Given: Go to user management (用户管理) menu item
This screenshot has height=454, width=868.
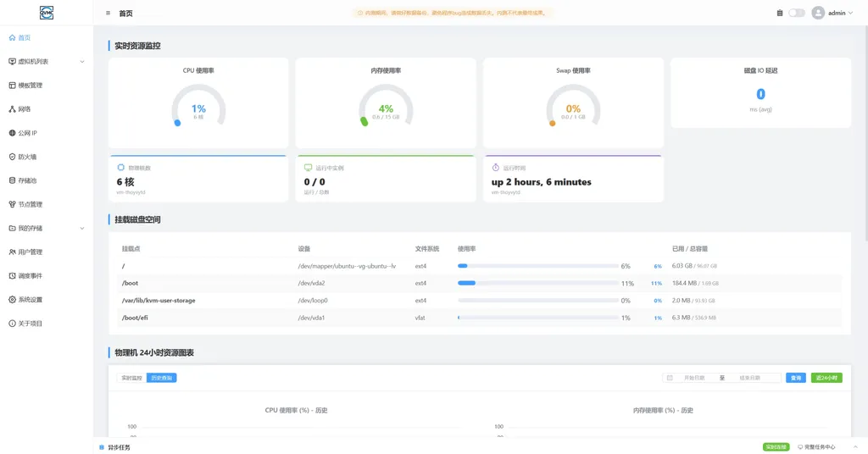Looking at the screenshot, I should click(47, 252).
